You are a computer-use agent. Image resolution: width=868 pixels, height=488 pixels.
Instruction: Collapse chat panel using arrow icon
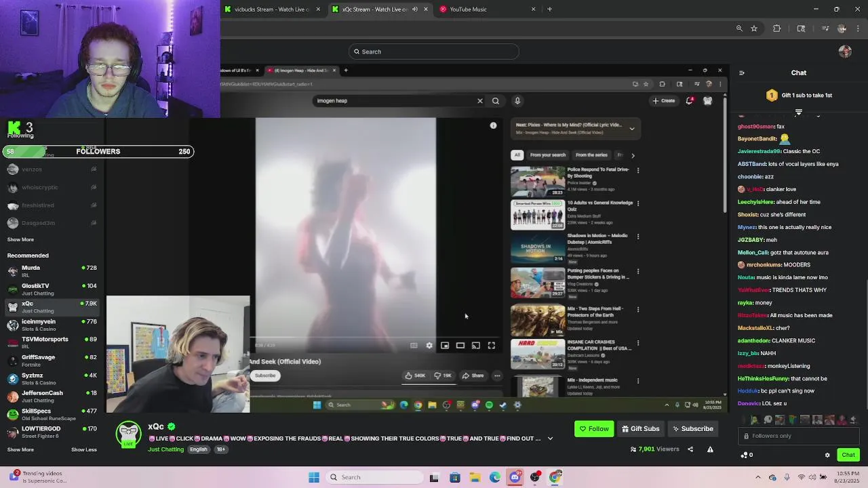[741, 73]
